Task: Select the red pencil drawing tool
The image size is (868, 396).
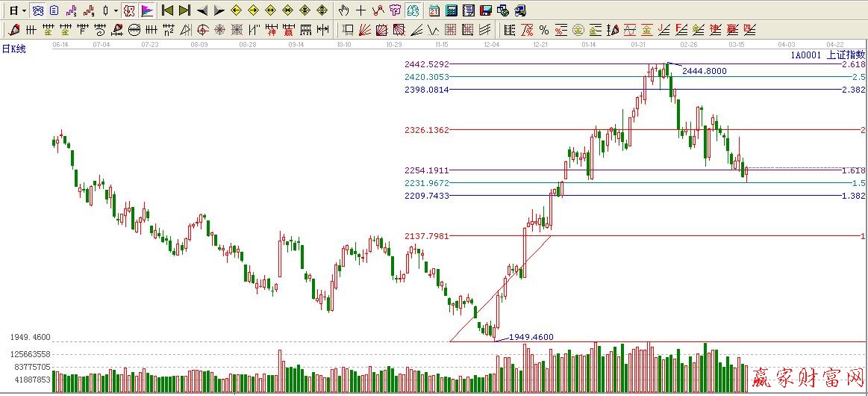Action: coord(14,29)
